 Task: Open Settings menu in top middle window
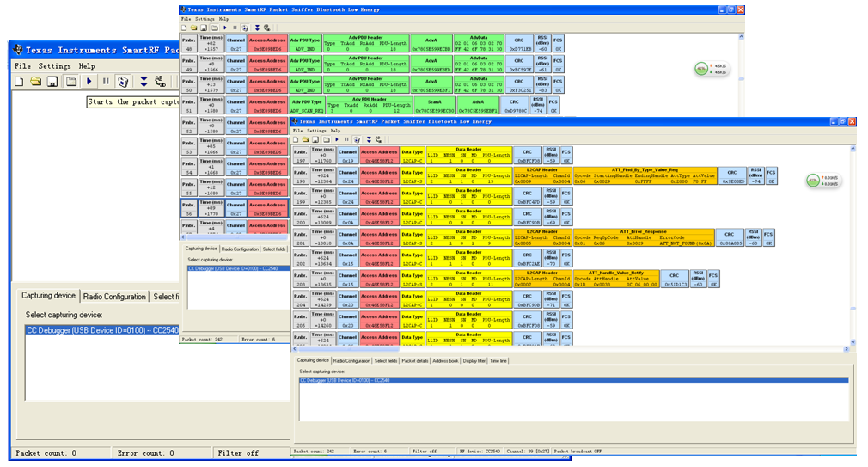point(205,19)
